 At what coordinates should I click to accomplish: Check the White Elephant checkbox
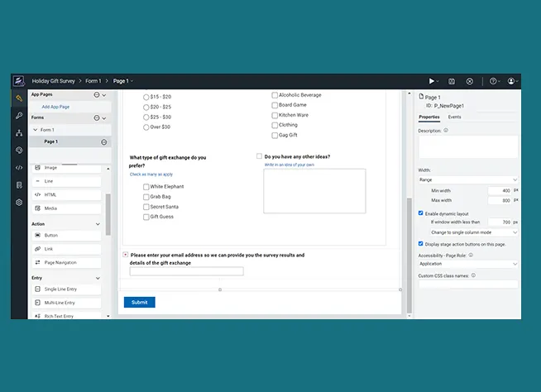[146, 187]
